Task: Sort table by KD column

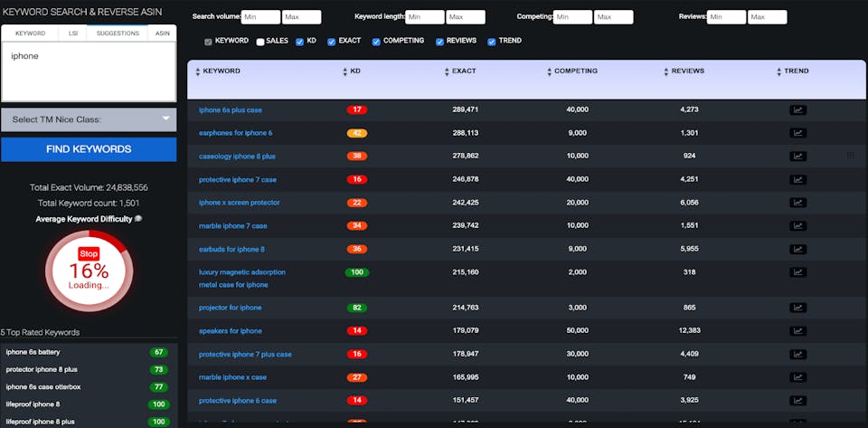Action: 352,71
